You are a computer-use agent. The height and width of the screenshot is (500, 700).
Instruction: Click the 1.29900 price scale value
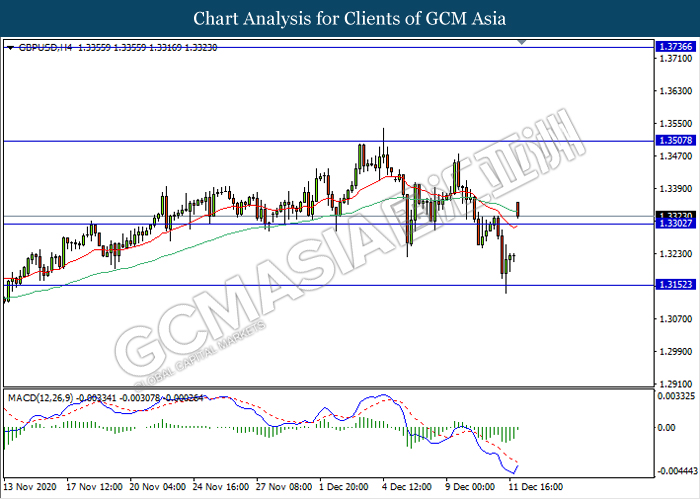[675, 352]
